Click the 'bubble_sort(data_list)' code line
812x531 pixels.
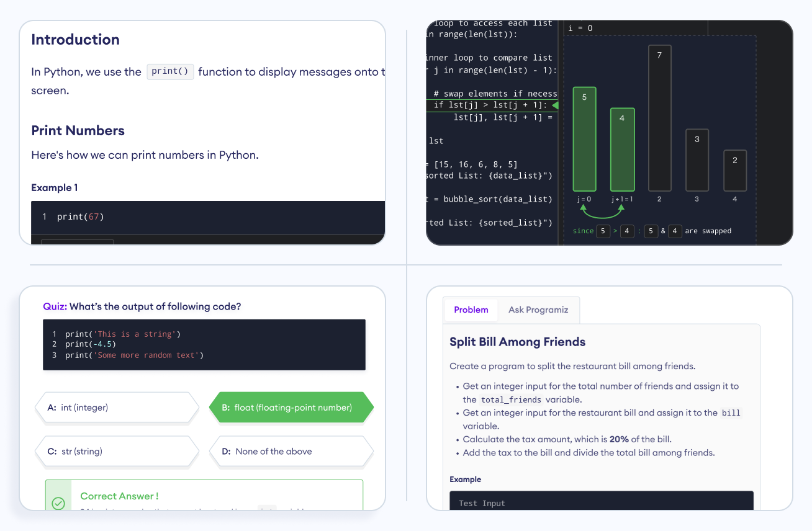(x=489, y=199)
